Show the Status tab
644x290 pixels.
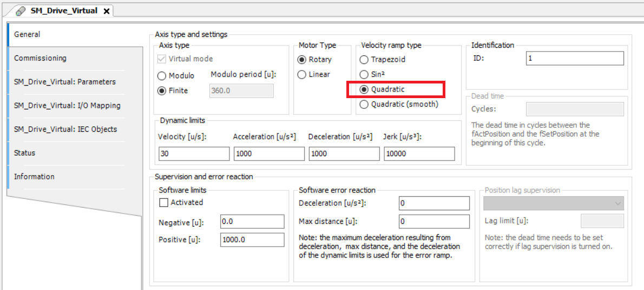click(x=25, y=153)
